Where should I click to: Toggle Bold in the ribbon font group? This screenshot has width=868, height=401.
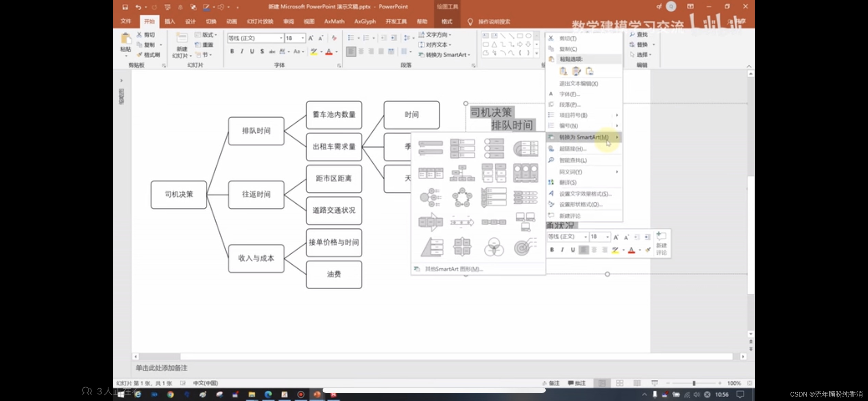pos(232,51)
